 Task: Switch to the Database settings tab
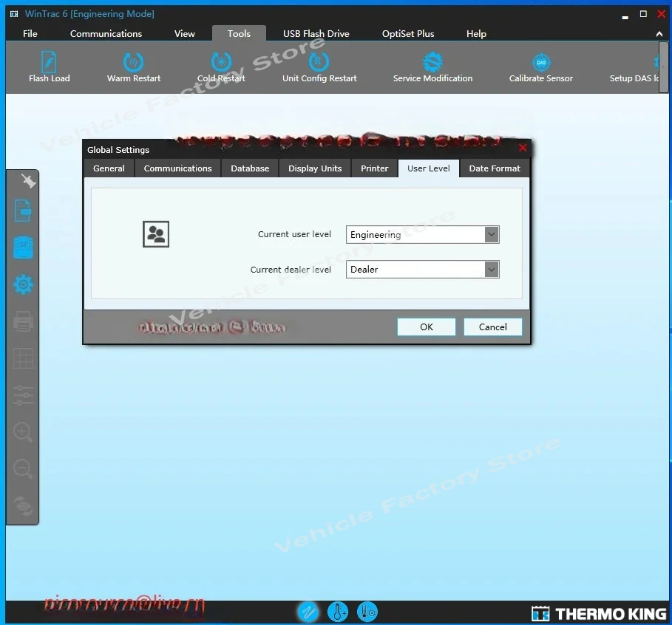[250, 168]
